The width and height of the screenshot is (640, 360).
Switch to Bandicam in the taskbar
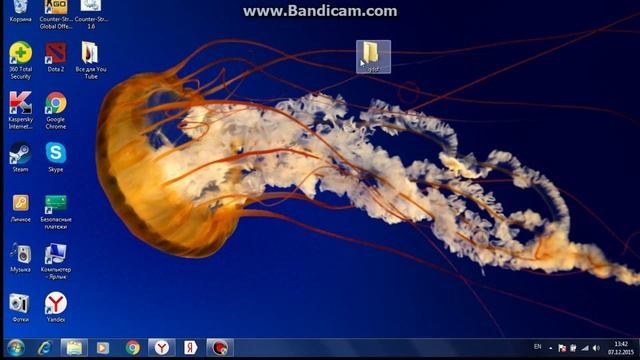pos(220,348)
